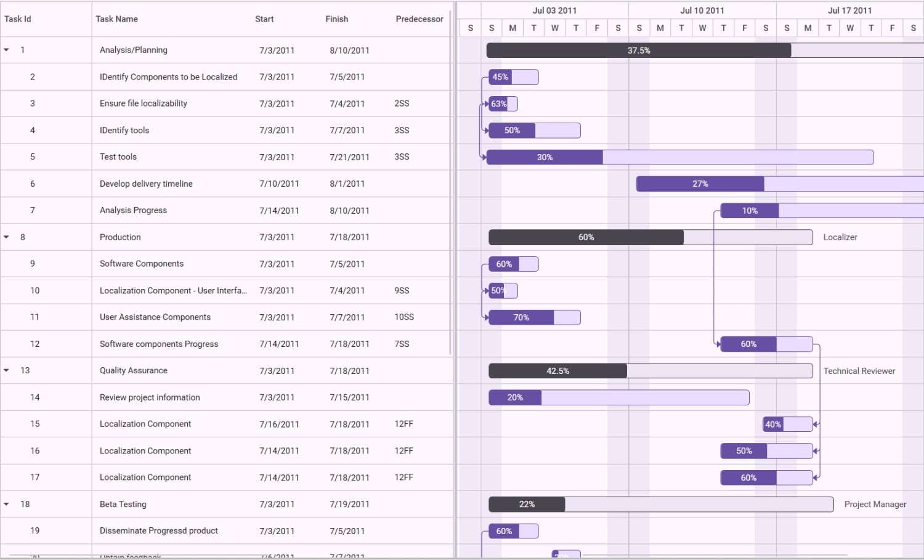Collapse the Quality Assurance task group
The width and height of the screenshot is (924, 560).
point(7,370)
